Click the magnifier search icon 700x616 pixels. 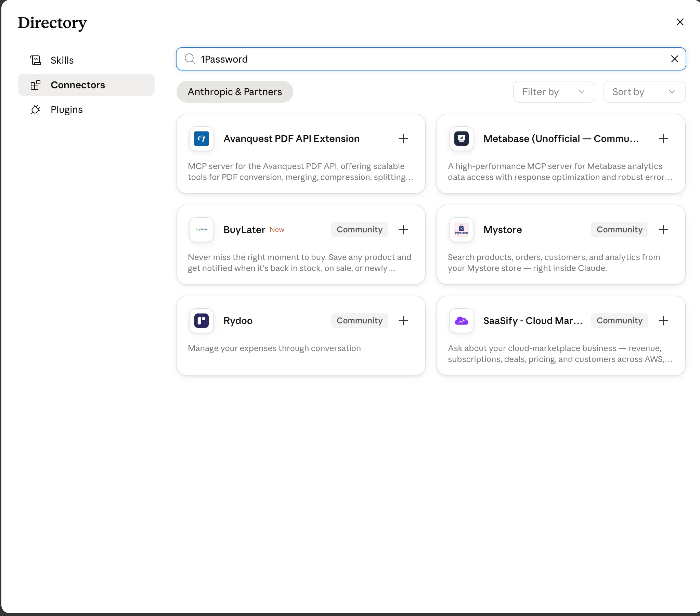click(190, 59)
